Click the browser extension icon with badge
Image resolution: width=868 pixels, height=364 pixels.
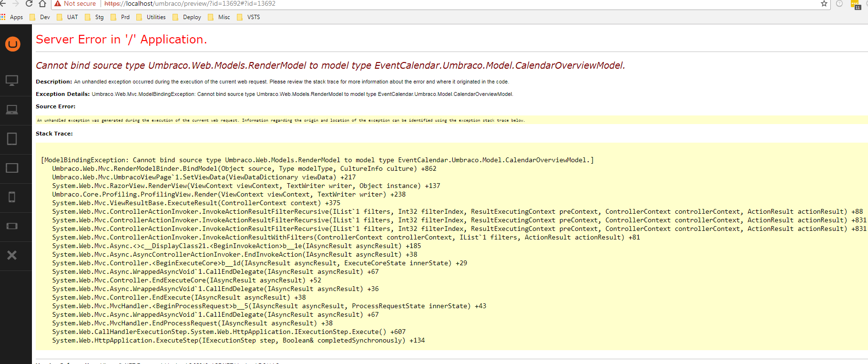[856, 5]
